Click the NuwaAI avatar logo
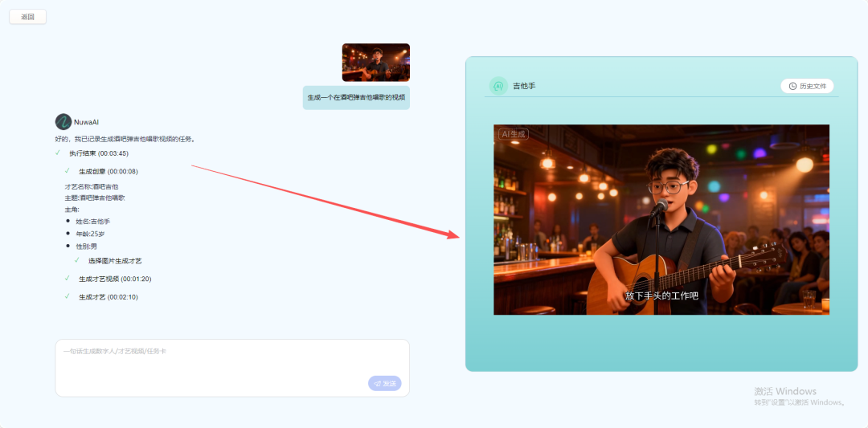This screenshot has height=428, width=868. tap(63, 122)
